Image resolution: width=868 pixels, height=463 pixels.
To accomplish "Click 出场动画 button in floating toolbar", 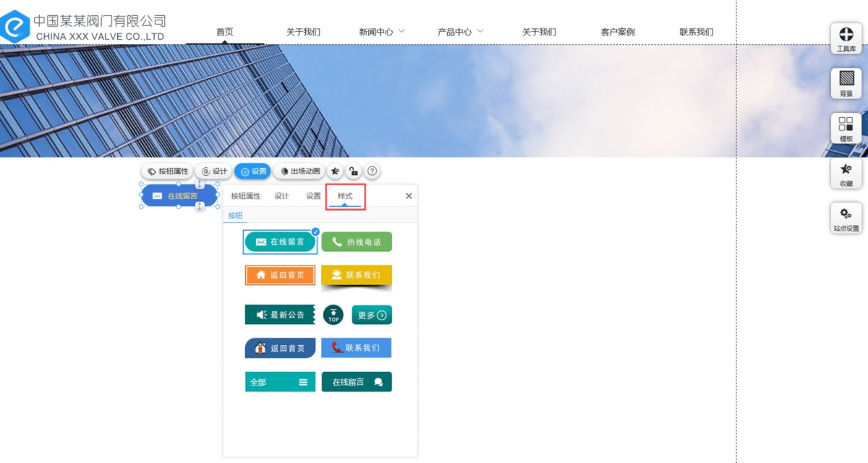I will 299,171.
